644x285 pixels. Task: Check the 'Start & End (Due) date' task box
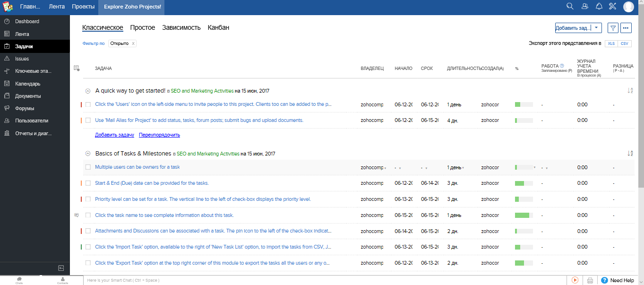[x=88, y=183]
